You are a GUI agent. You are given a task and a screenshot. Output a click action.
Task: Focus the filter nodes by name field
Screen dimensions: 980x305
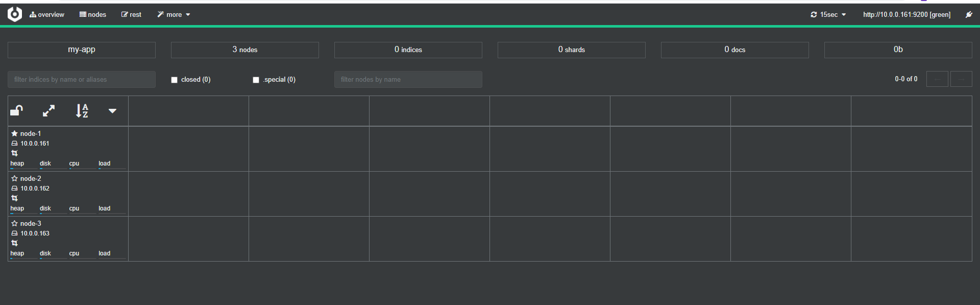408,79
